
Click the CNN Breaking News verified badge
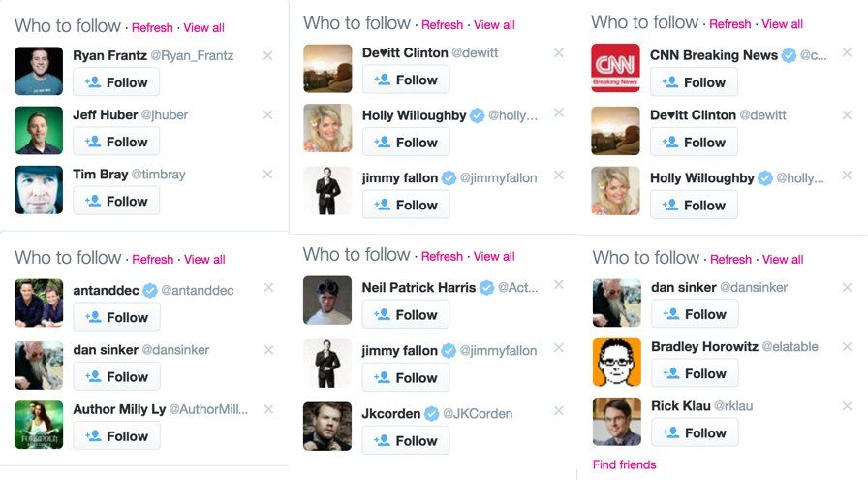pos(789,55)
